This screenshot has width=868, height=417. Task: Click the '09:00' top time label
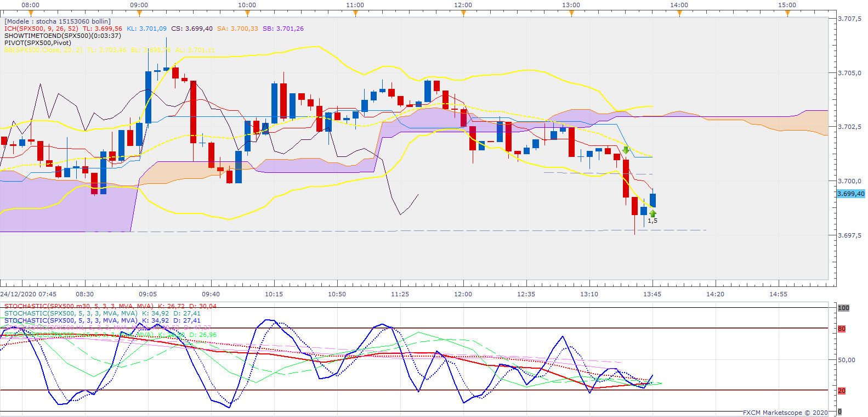point(139,5)
